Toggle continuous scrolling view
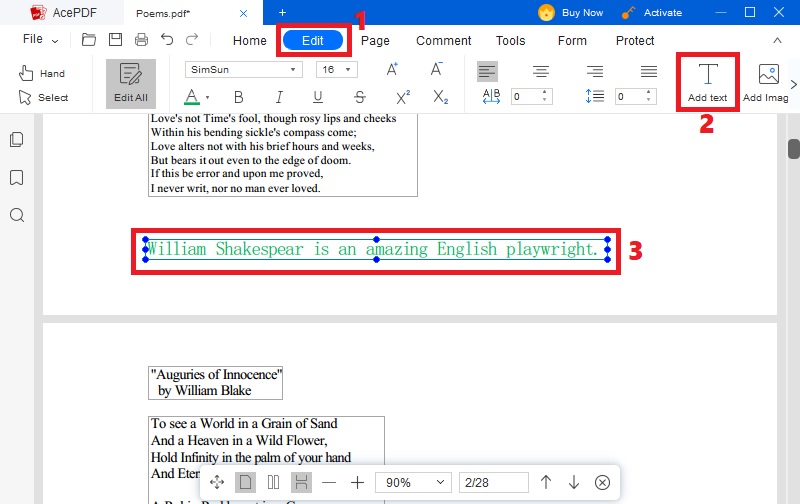This screenshot has height=504, width=800. [302, 483]
